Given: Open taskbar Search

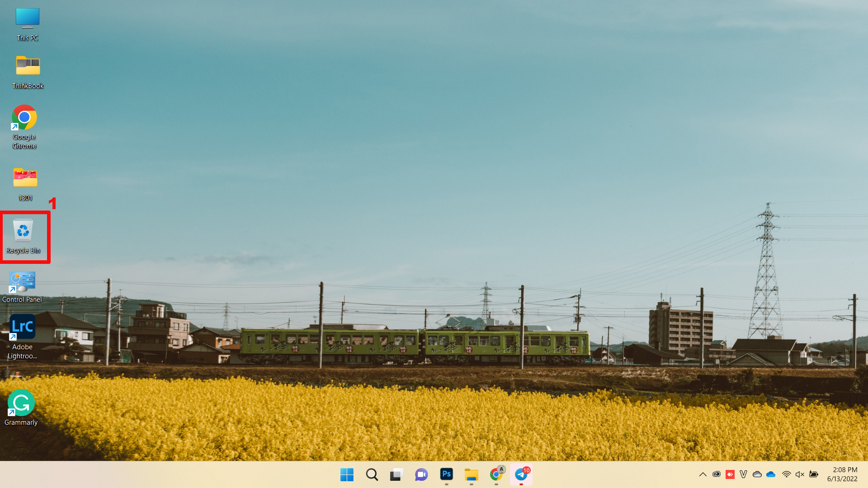Looking at the screenshot, I should (x=372, y=474).
